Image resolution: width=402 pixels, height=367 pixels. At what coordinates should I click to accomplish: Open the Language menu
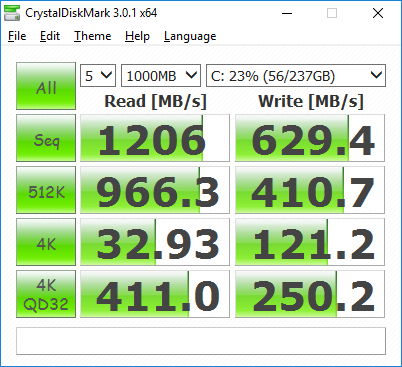click(190, 37)
